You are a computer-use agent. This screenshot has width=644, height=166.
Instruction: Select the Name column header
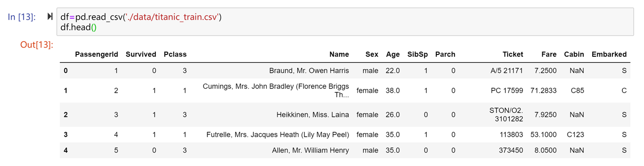tap(339, 54)
